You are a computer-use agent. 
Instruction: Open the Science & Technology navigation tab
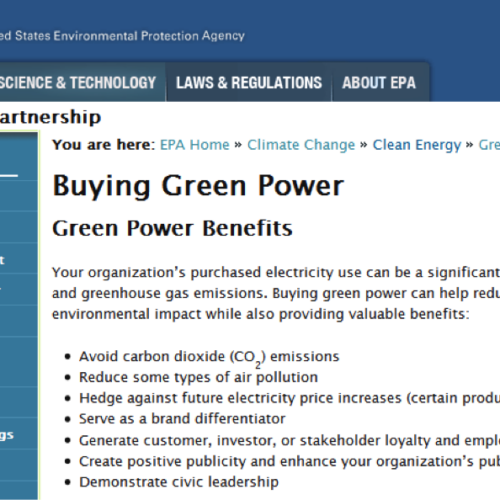(82, 82)
